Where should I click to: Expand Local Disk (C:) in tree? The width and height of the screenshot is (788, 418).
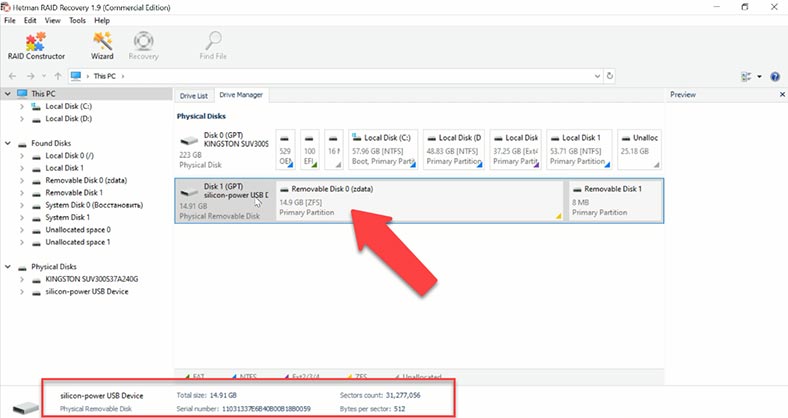click(22, 107)
